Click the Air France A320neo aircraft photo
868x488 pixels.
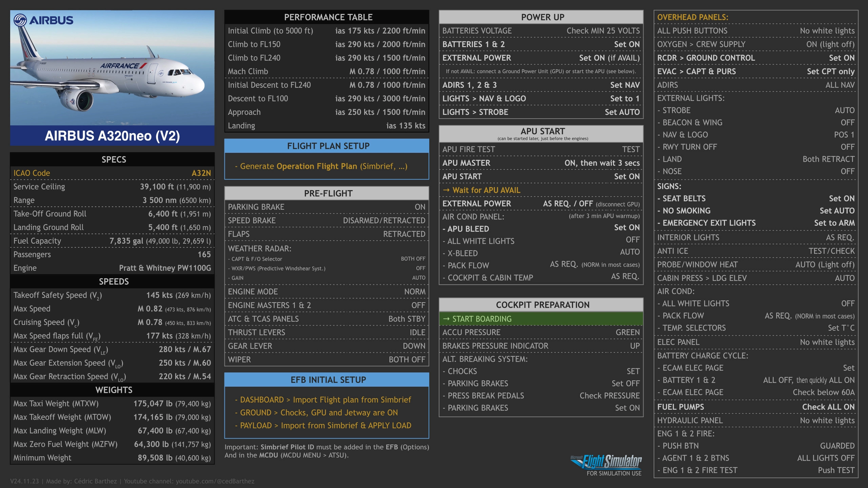pyautogui.click(x=112, y=68)
